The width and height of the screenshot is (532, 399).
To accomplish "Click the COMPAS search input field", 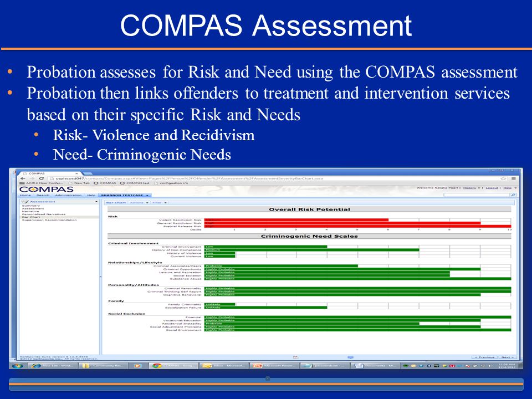I will coord(477,195).
